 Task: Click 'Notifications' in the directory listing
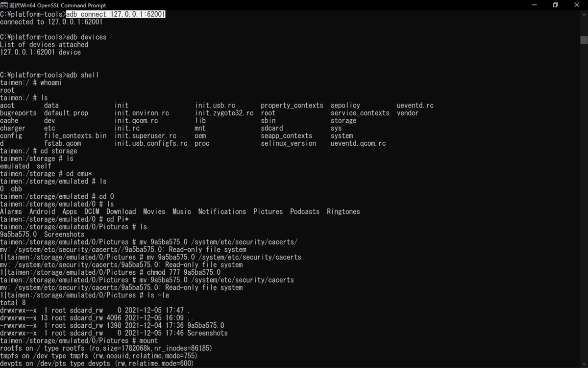222,211
